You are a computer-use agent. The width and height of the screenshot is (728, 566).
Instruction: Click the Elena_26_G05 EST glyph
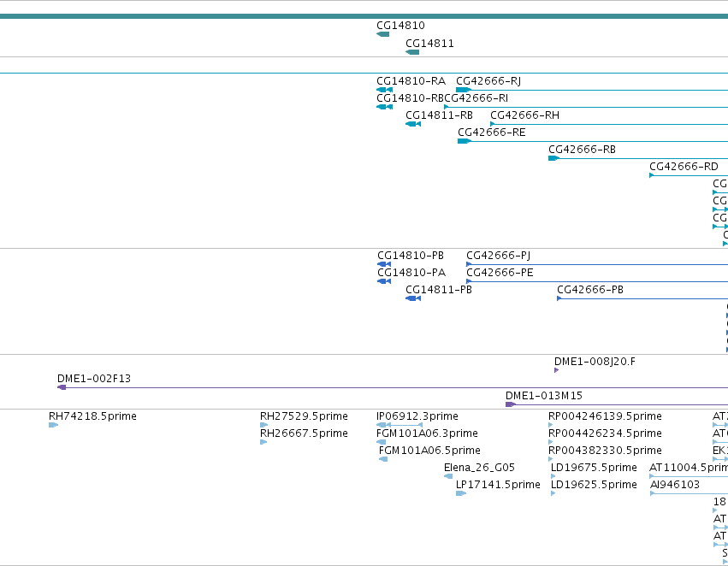(x=448, y=476)
